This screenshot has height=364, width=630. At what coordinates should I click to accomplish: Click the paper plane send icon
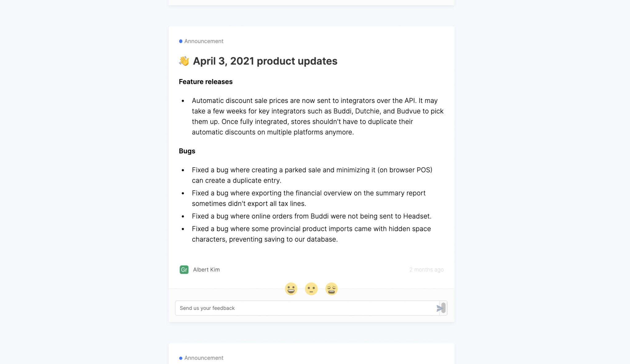click(440, 308)
